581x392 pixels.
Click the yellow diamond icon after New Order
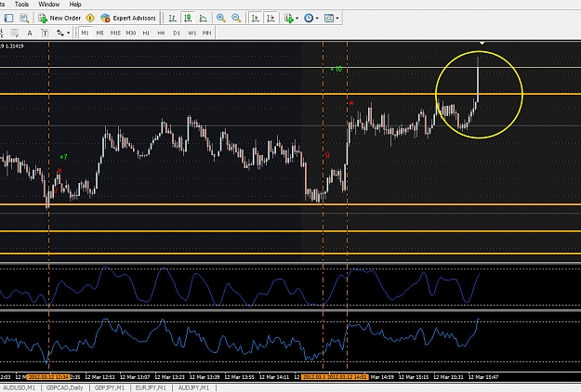tap(90, 18)
